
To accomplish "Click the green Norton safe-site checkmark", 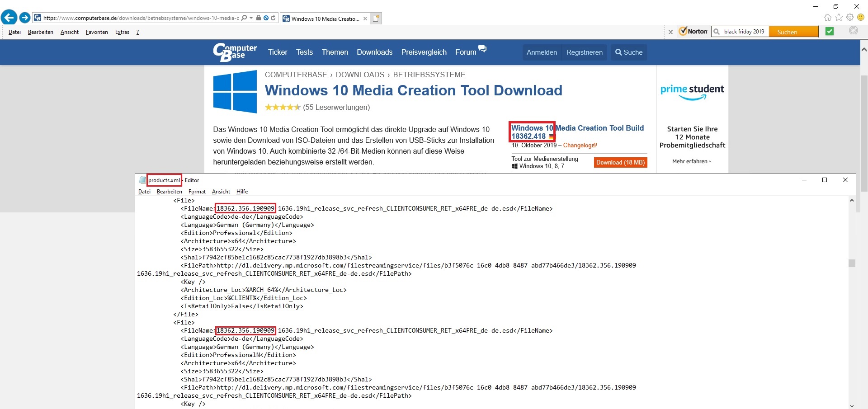I will click(830, 31).
